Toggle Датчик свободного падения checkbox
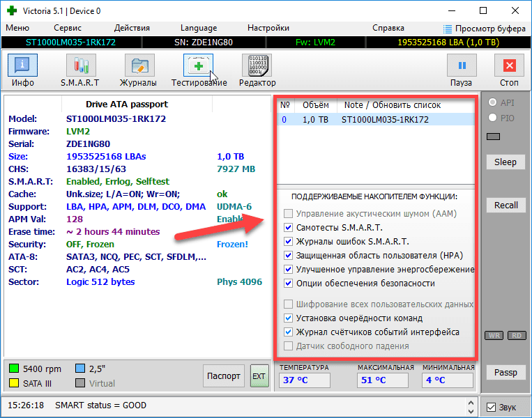 click(x=288, y=346)
